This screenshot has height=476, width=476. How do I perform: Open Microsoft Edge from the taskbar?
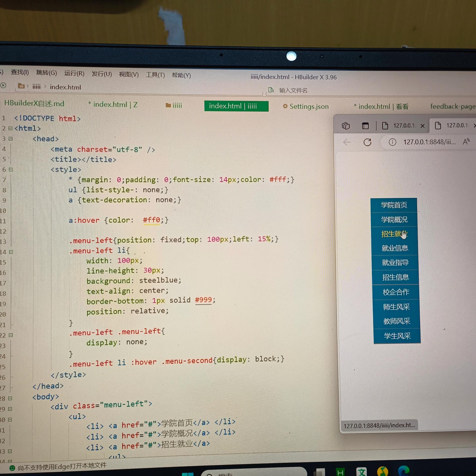coord(404,471)
